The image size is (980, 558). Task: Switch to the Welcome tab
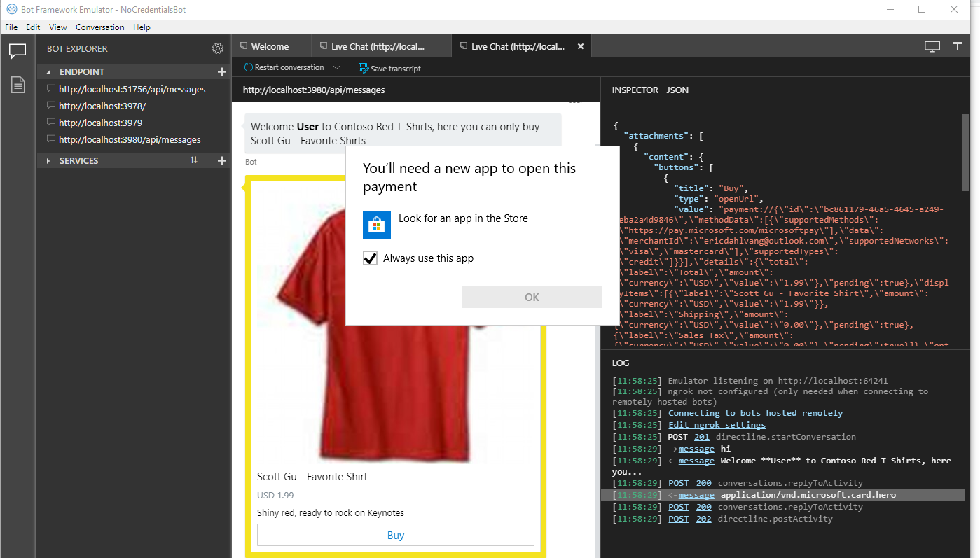(272, 46)
